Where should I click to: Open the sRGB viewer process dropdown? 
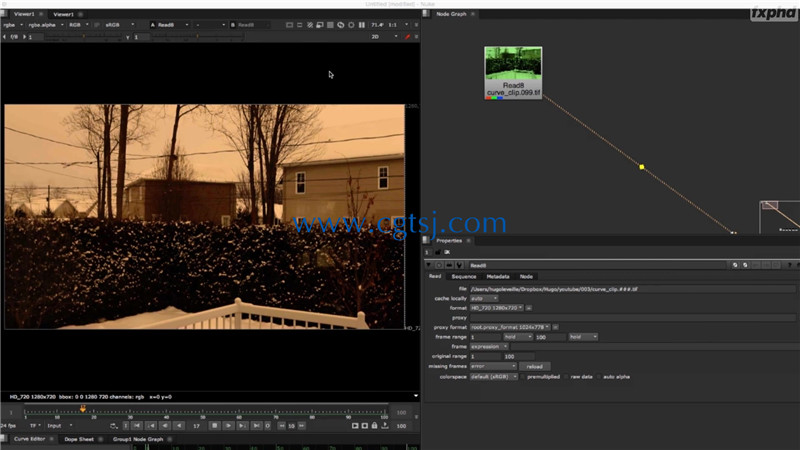[x=120, y=24]
